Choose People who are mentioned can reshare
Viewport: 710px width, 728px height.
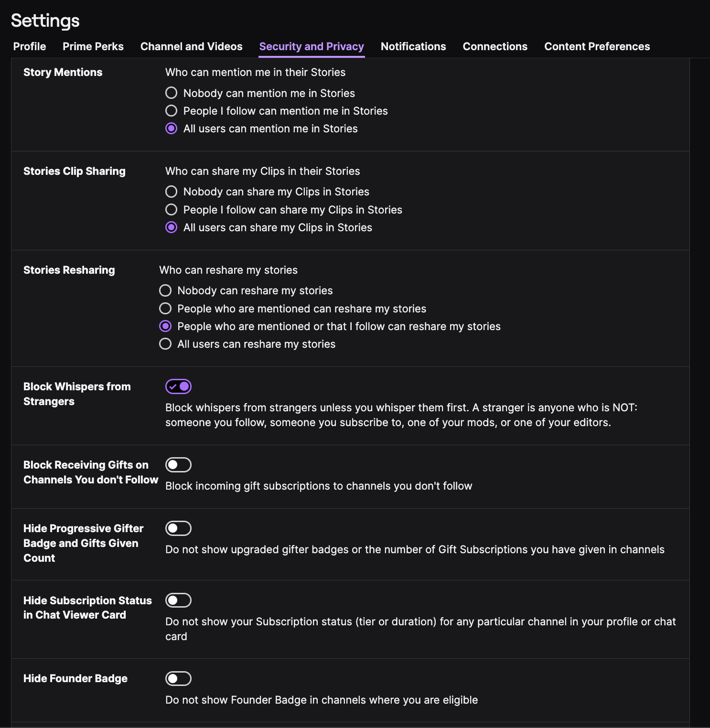click(165, 309)
